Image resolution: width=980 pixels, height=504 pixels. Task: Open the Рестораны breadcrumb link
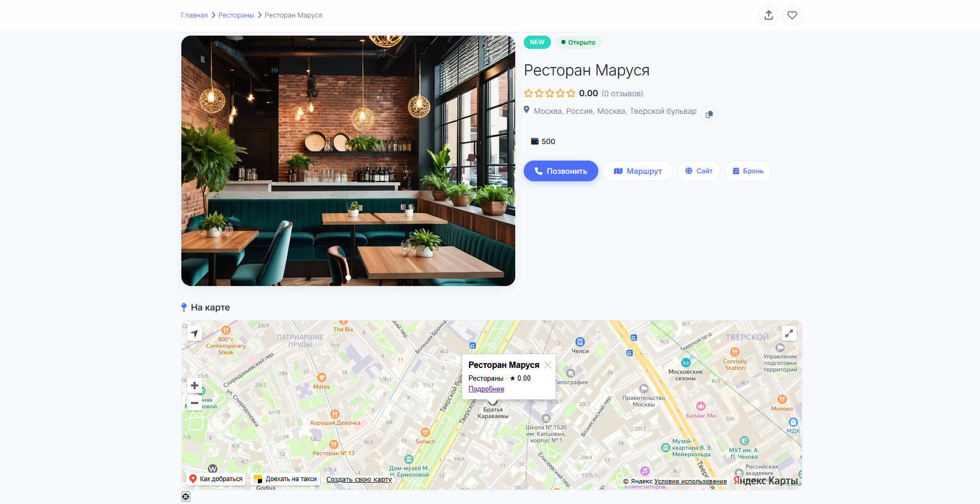pos(236,15)
